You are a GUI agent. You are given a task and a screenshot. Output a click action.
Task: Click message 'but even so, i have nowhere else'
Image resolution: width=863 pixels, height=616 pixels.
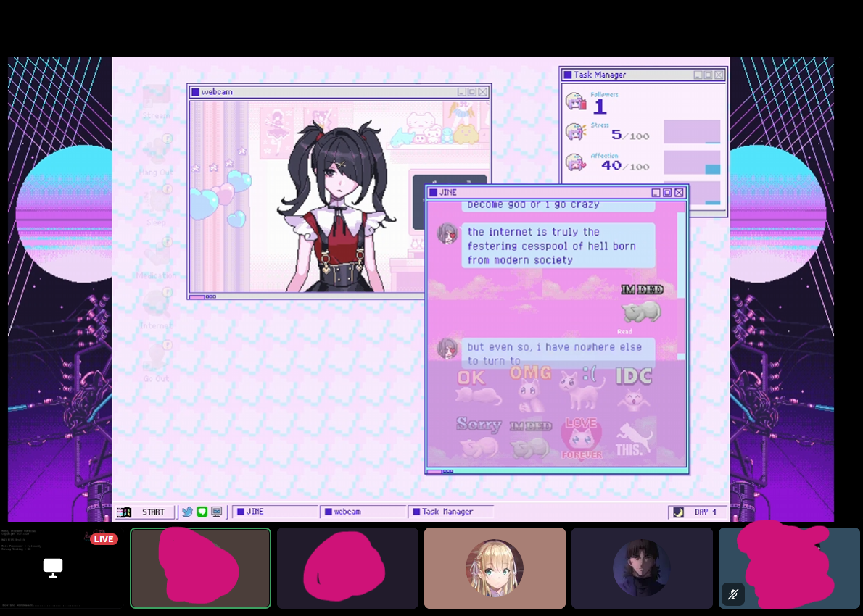[558, 354]
